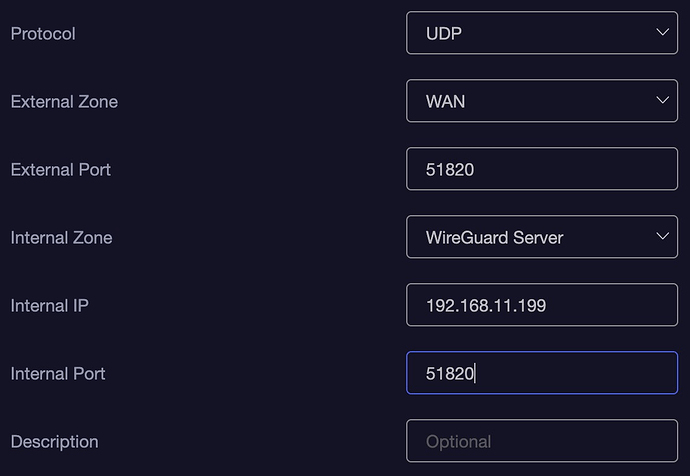Focus the External Port input field
Screen dimensions: 690x476
coord(541,169)
